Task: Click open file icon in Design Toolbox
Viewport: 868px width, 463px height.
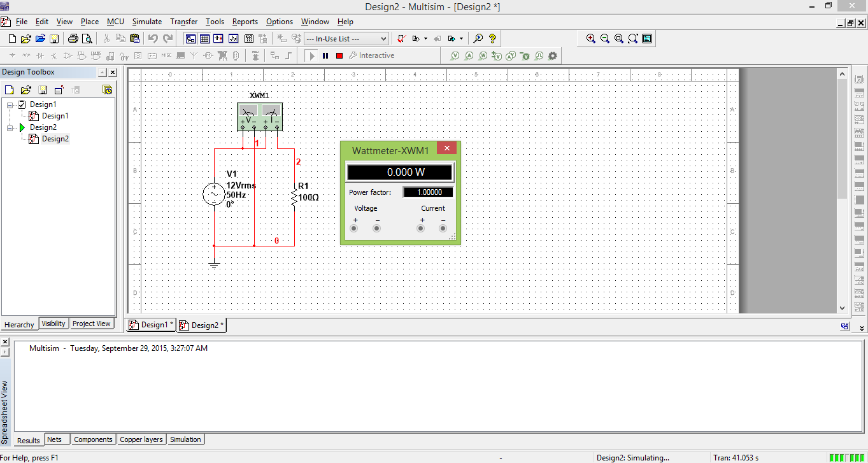Action: pos(26,90)
